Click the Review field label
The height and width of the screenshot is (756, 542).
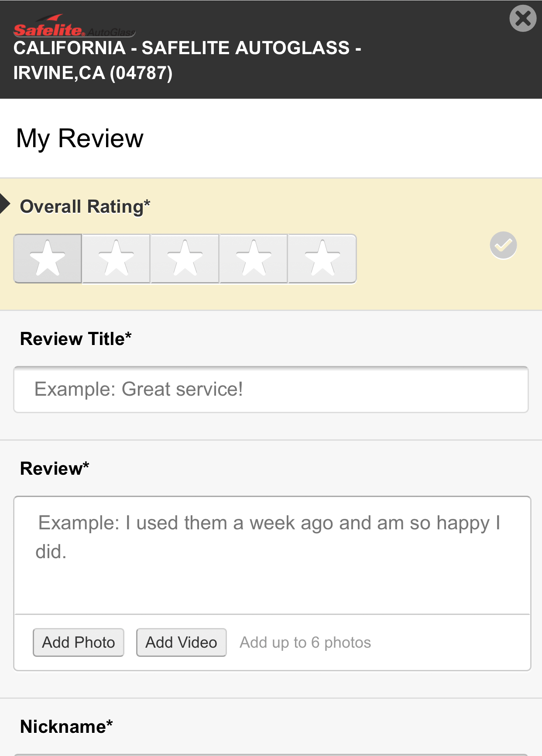point(55,469)
